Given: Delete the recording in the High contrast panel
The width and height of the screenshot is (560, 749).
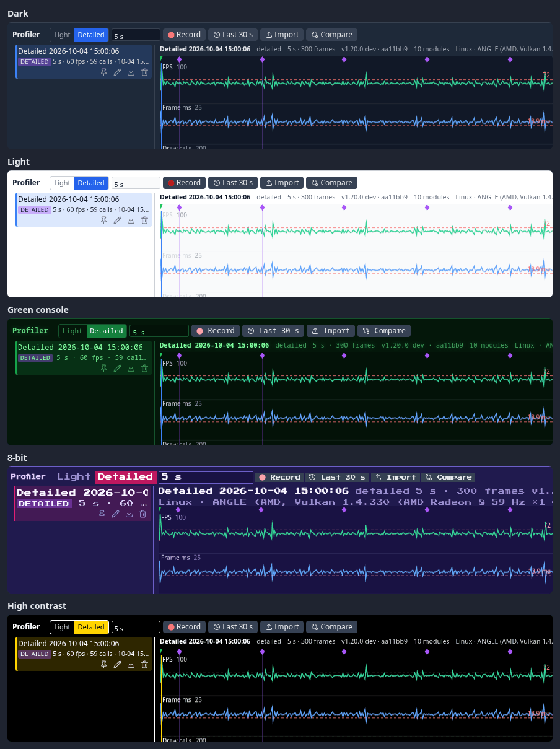Looking at the screenshot, I should (144, 664).
